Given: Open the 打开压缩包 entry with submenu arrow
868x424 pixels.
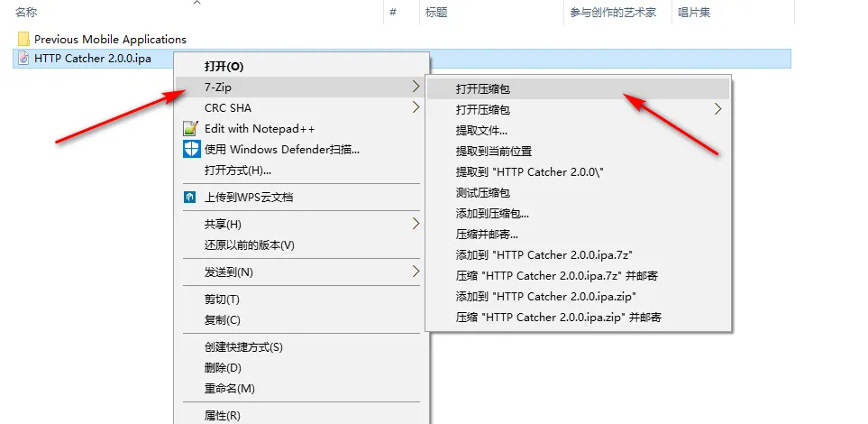Looking at the screenshot, I should click(579, 110).
